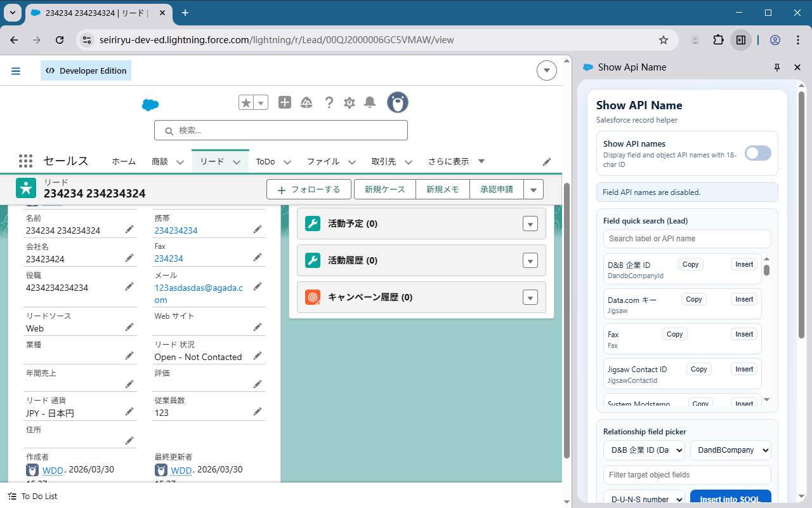Open global actions plus icon
This screenshot has width=812, height=508.
(x=285, y=102)
